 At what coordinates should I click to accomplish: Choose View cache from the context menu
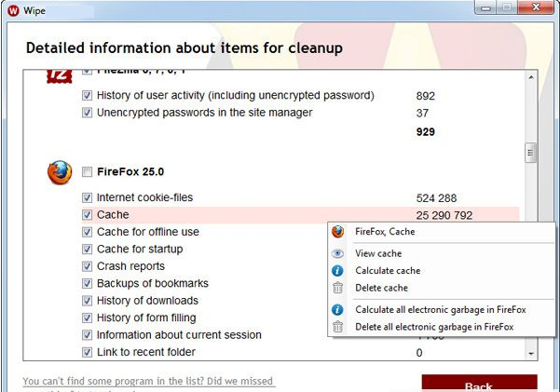tap(378, 253)
